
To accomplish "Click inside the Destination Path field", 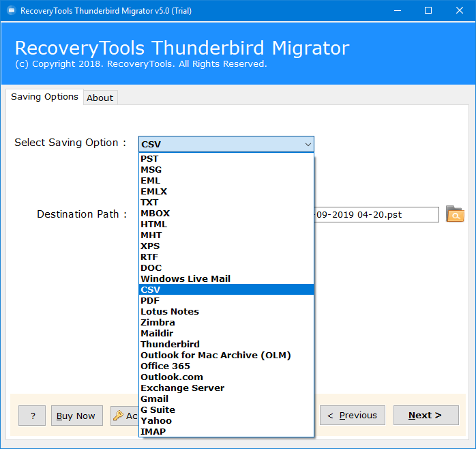I will coord(376,214).
